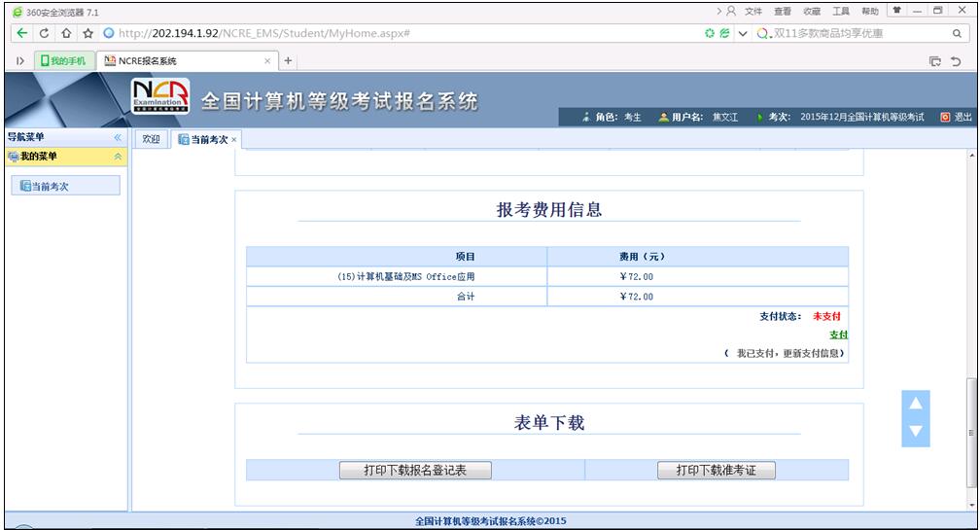Click the search magnifier icon

tap(956, 34)
